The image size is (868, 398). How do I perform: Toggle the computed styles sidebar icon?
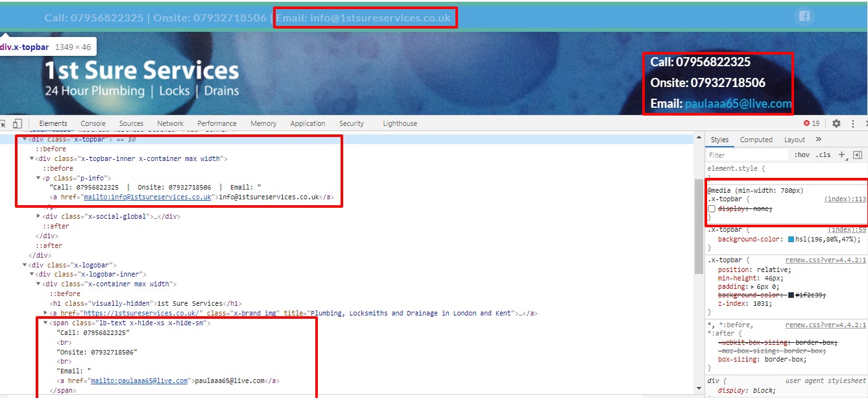(x=857, y=155)
